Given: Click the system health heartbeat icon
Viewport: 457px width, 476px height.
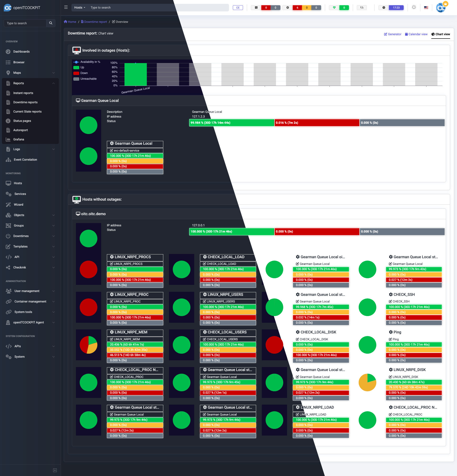Looking at the screenshot, I should click(x=334, y=8).
